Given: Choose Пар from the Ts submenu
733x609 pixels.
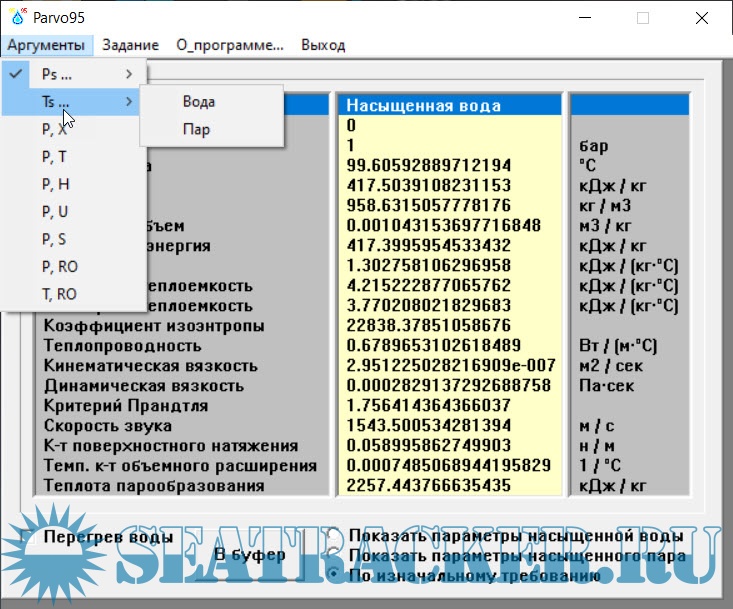Looking at the screenshot, I should [197, 129].
